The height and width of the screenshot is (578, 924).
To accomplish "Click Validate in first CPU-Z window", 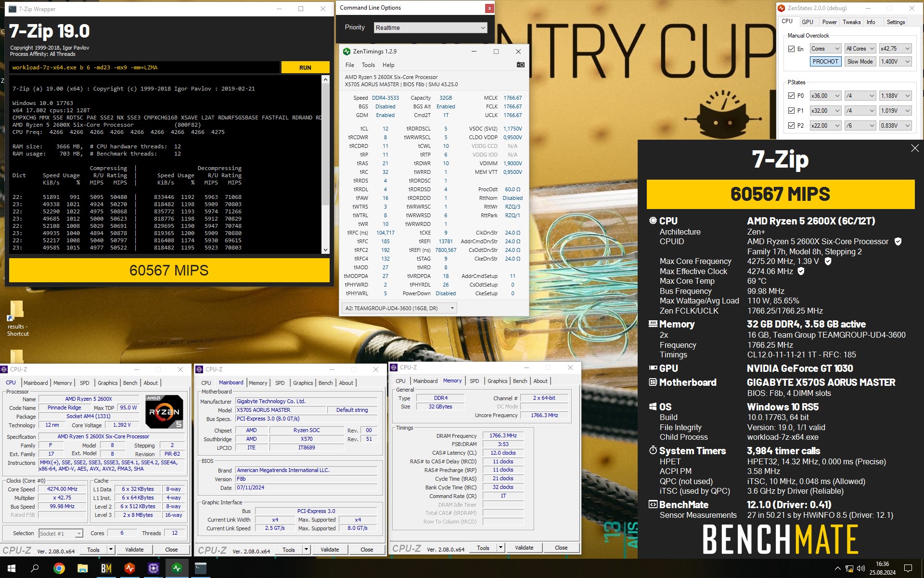I will pyautogui.click(x=134, y=550).
